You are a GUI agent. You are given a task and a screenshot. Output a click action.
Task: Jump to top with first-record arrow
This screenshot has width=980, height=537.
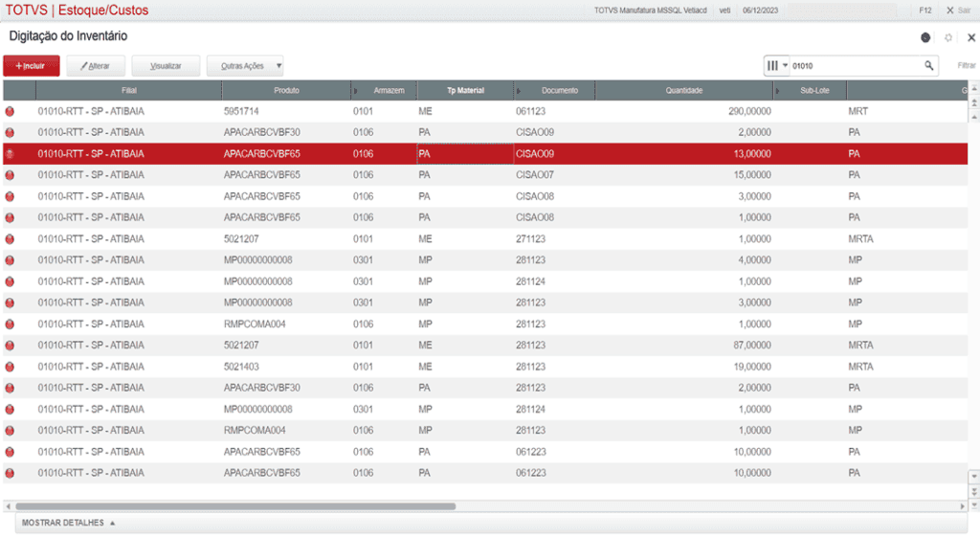[x=973, y=88]
